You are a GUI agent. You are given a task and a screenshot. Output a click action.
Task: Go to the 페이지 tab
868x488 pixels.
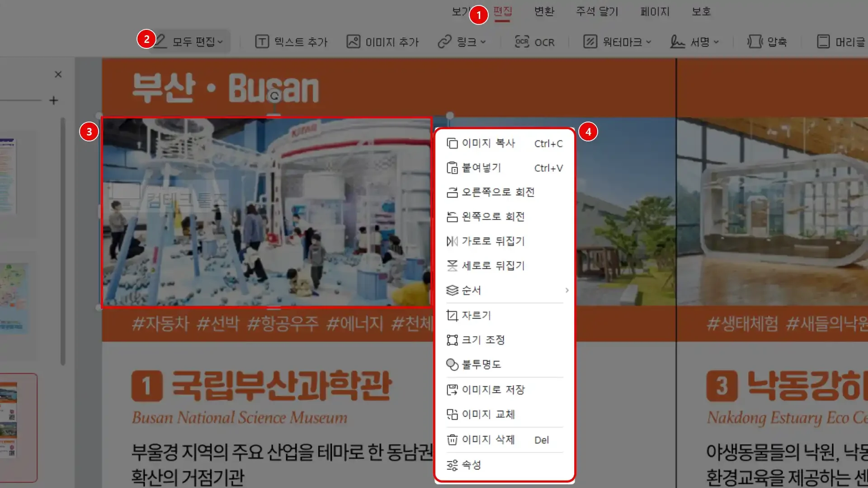(x=655, y=11)
